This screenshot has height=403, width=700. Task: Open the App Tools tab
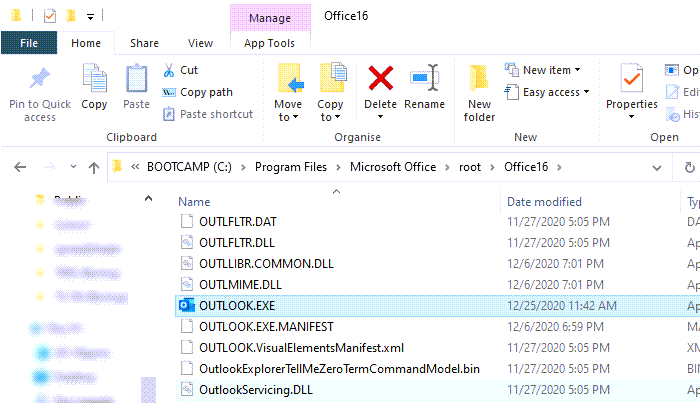[x=269, y=43]
